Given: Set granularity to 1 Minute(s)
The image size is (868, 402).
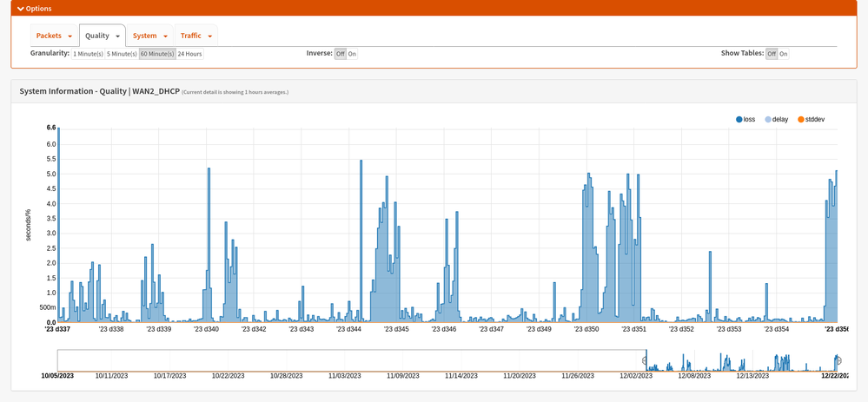Looking at the screenshot, I should pos(88,54).
